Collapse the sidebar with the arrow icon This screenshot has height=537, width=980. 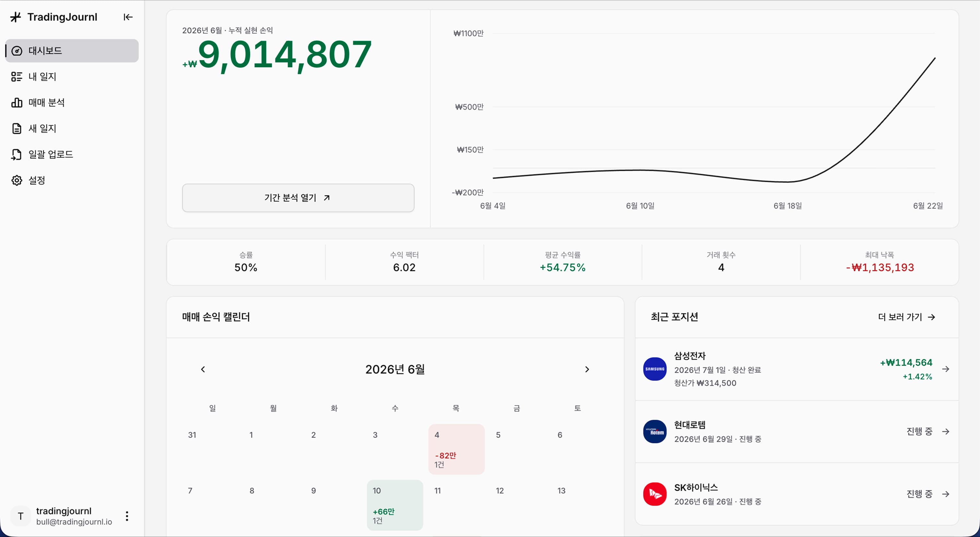tap(128, 17)
